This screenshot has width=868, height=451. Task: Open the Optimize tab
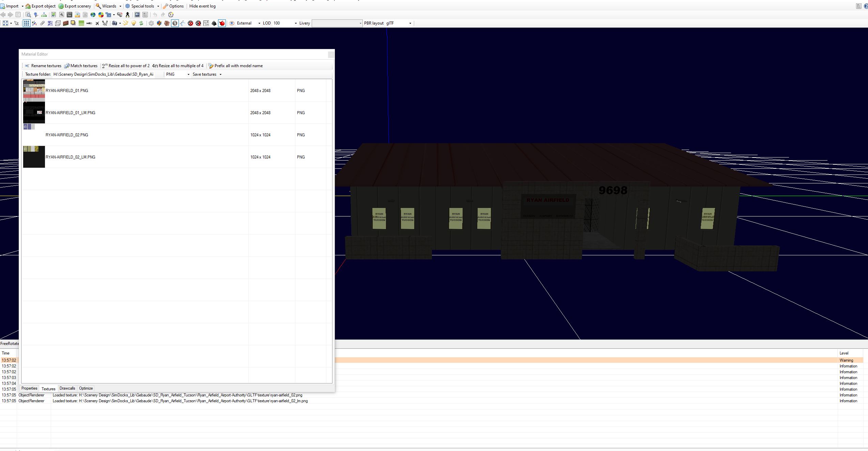pos(86,388)
